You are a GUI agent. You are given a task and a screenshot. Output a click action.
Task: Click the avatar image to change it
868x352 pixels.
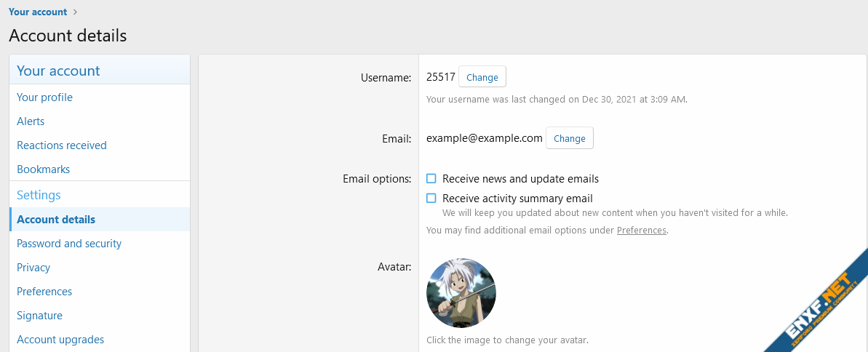pos(461,292)
